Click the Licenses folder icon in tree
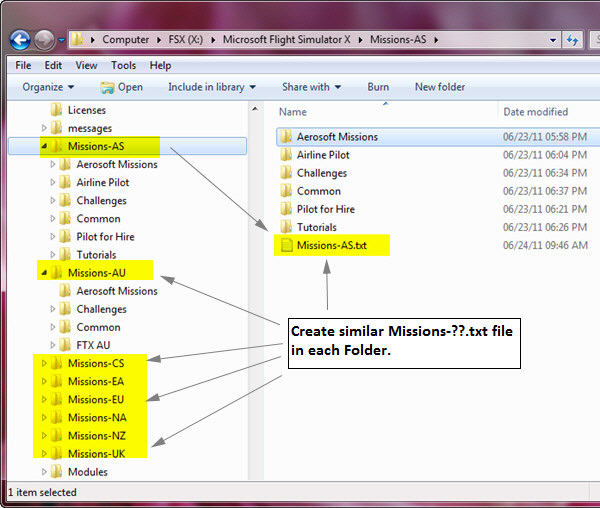Viewport: 600px width, 508px height. coord(57,110)
